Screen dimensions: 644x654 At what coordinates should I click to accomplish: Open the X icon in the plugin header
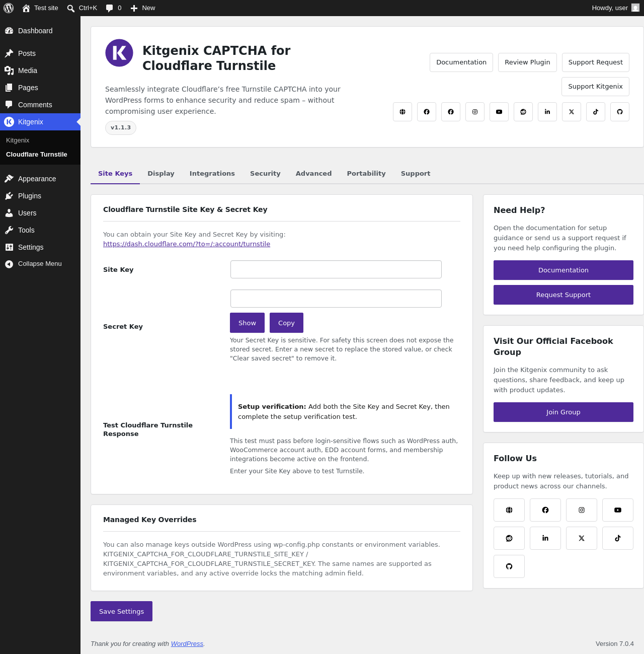pyautogui.click(x=572, y=112)
